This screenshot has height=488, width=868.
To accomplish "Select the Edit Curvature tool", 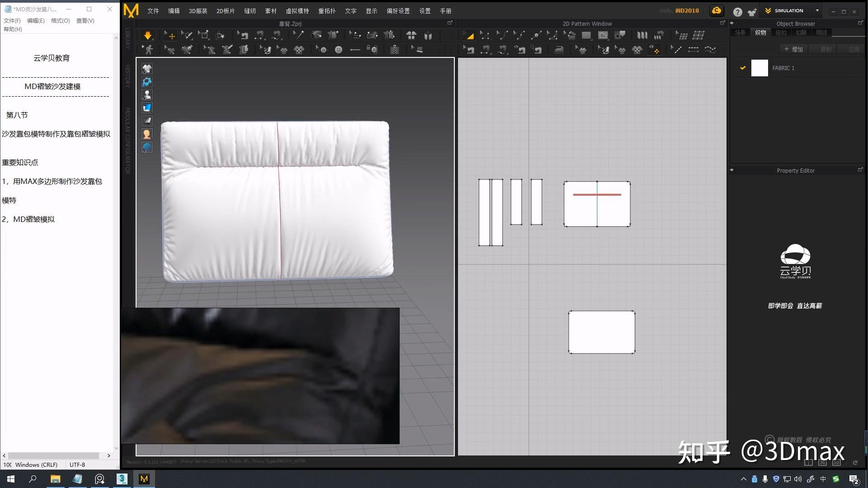I will tap(502, 35).
